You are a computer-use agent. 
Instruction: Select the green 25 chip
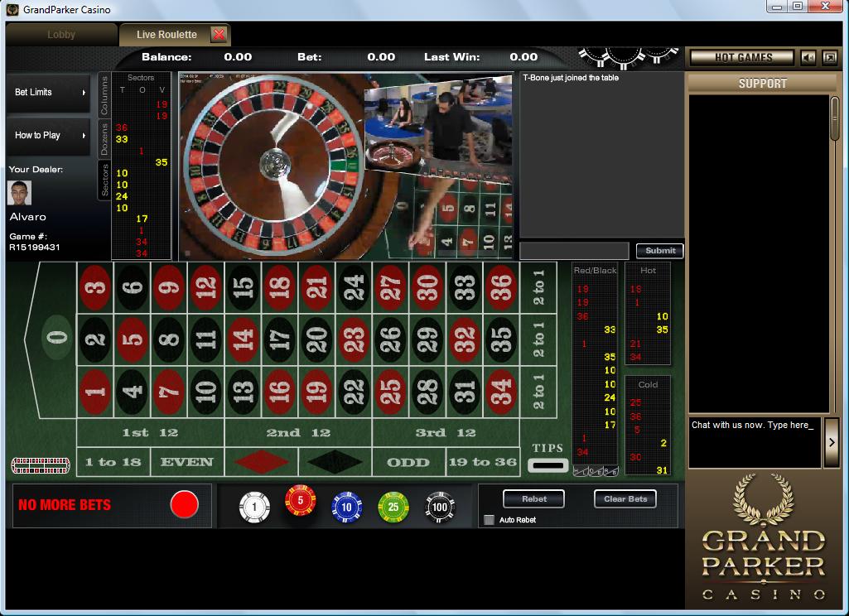pos(393,508)
